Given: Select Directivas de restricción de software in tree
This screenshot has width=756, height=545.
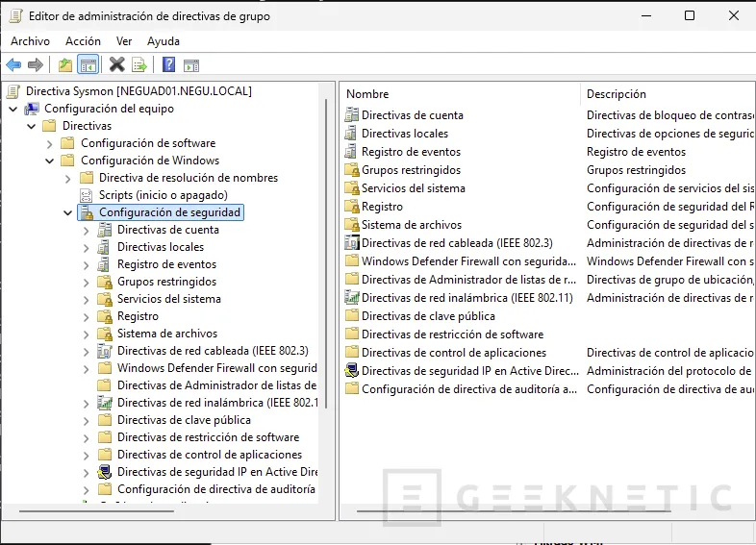Looking at the screenshot, I should [x=209, y=437].
